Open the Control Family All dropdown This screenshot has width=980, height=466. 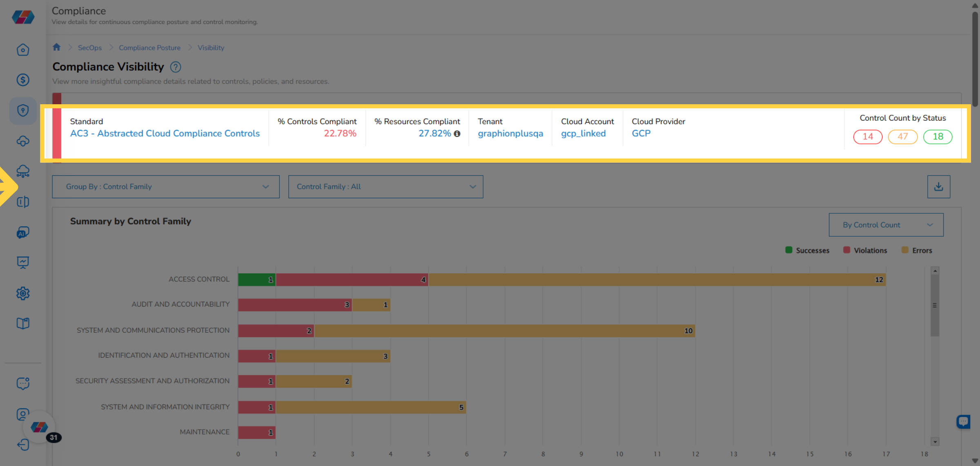[385, 187]
